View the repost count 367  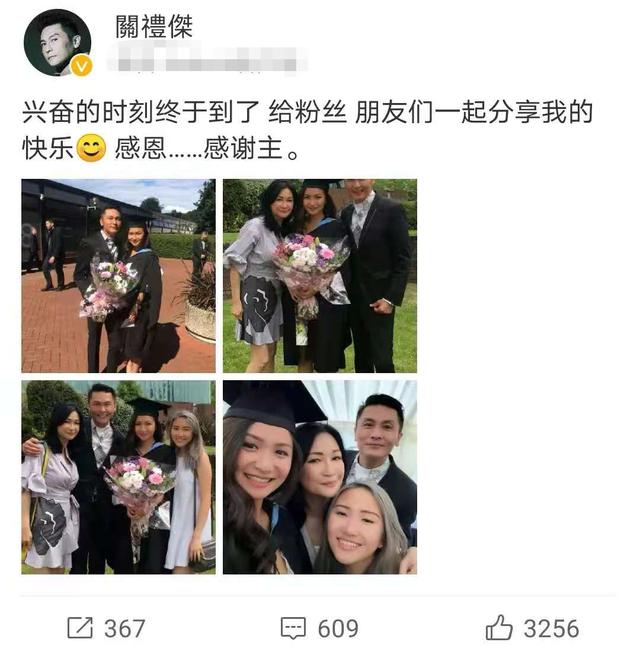(x=124, y=628)
